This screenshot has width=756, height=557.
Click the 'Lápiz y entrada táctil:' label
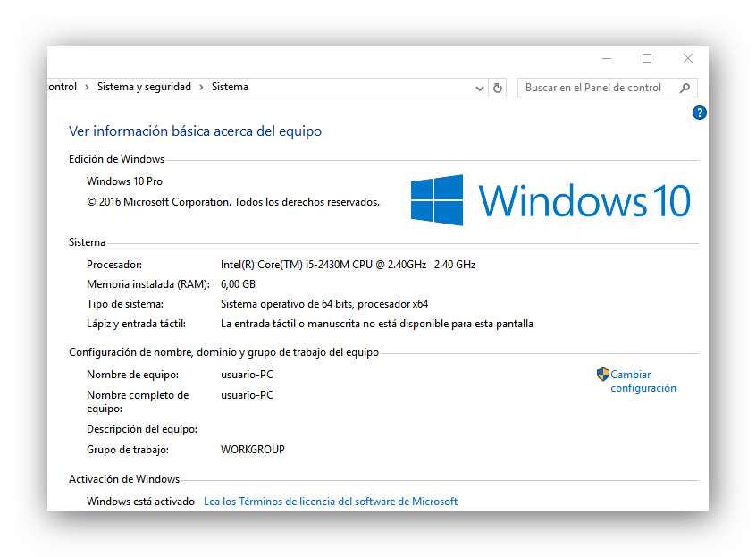tap(137, 324)
